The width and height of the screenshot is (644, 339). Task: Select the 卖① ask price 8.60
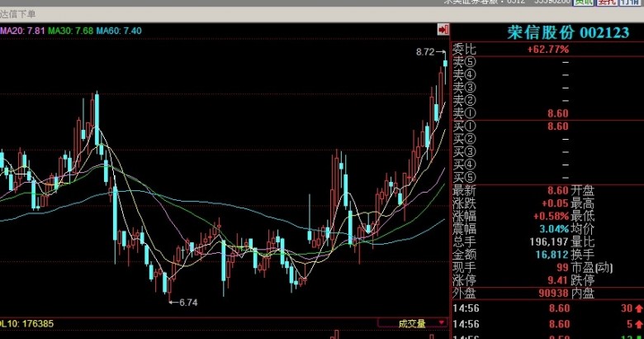558,113
